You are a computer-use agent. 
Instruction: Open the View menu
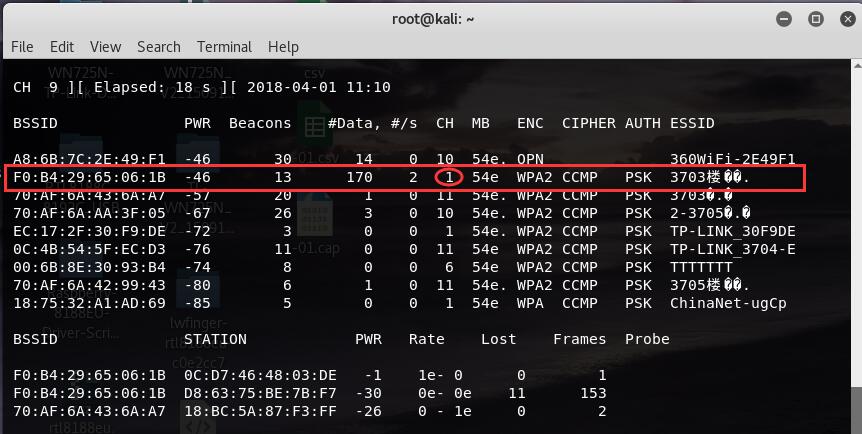(x=105, y=46)
